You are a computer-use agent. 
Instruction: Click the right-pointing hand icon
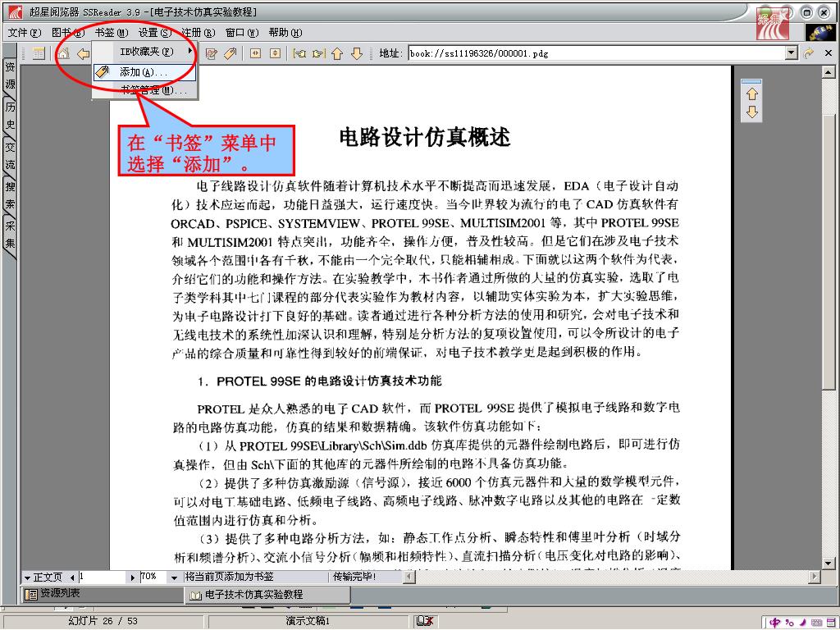319,53
